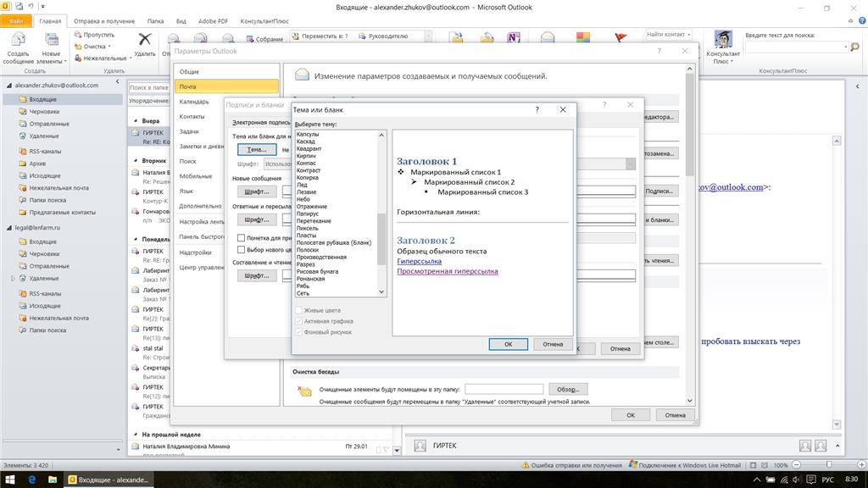Click the Поиск в папке search box
Viewport: 868px width, 488px height.
tap(148, 87)
